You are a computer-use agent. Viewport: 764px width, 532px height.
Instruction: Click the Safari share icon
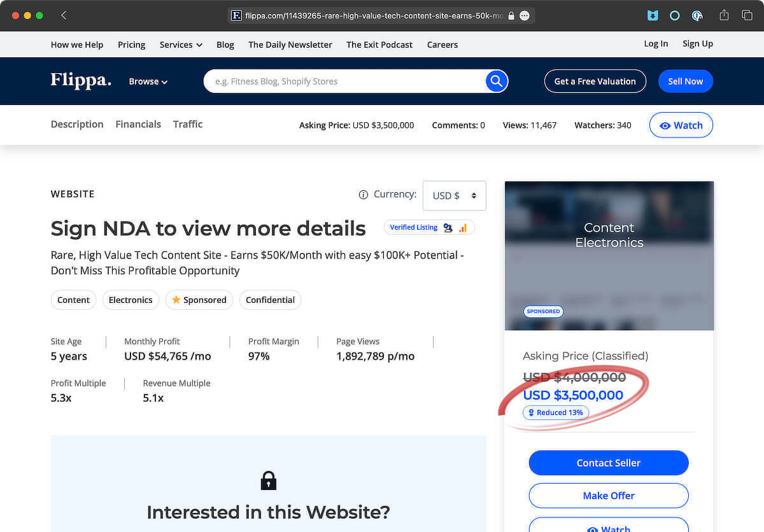click(x=723, y=15)
